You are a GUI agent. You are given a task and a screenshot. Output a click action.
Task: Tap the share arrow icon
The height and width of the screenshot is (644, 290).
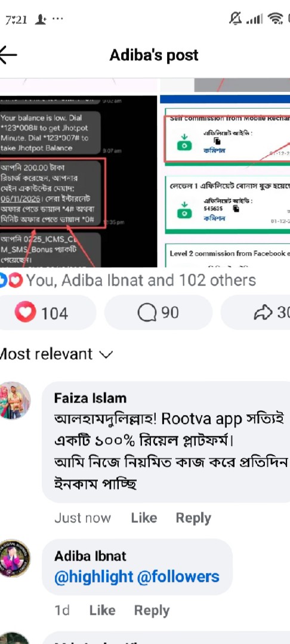tap(263, 313)
